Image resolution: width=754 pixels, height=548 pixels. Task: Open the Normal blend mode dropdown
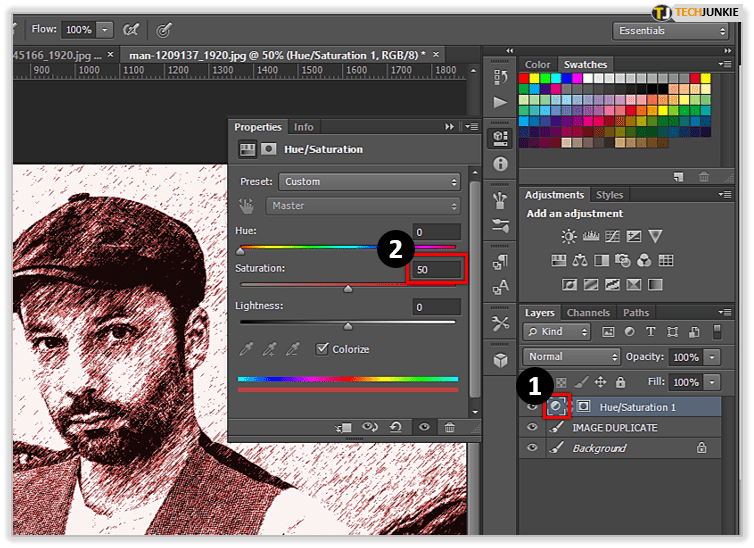571,357
